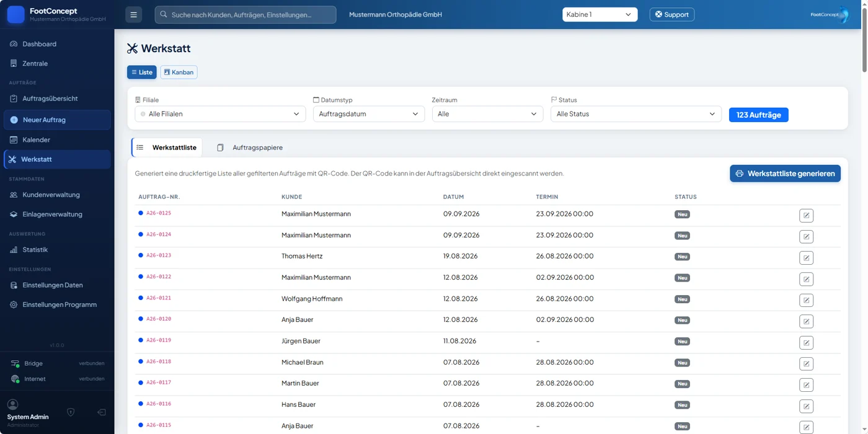
Task: Open Zentrale in the sidebar
Action: click(57, 63)
